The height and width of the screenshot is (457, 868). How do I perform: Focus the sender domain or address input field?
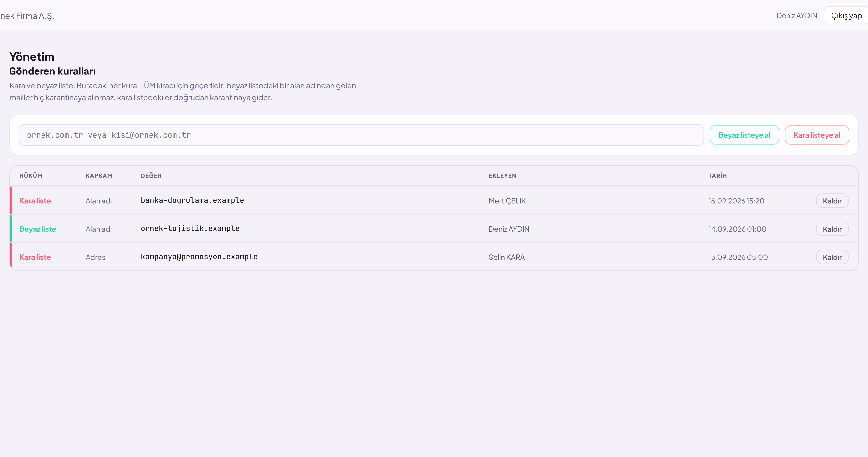[361, 135]
